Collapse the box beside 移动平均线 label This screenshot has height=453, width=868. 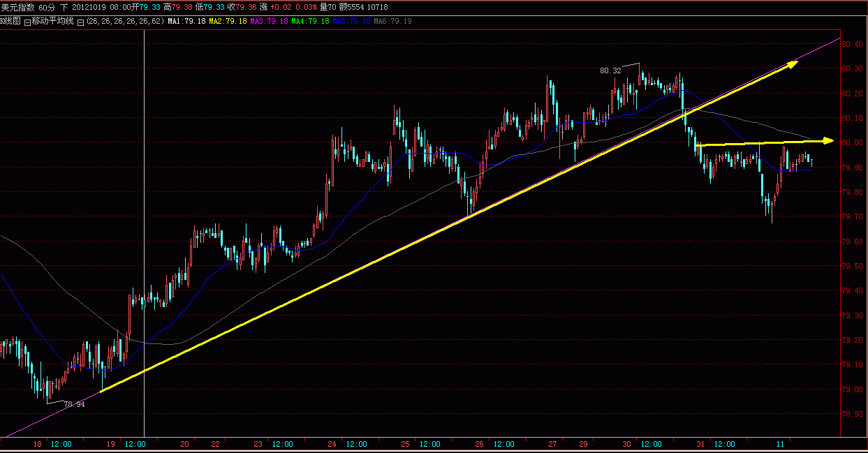[x=27, y=22]
